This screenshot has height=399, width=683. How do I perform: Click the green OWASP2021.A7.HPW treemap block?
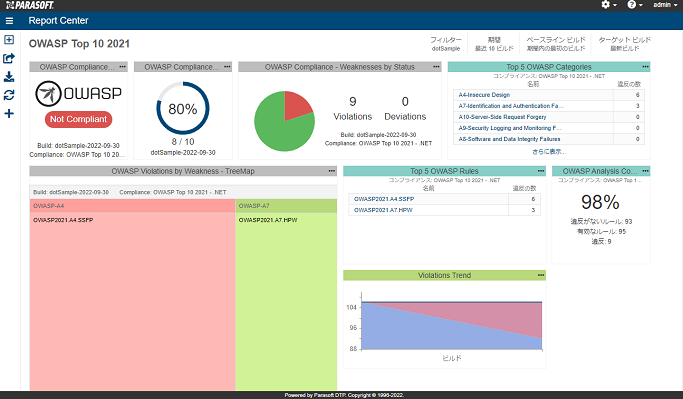coord(286,301)
